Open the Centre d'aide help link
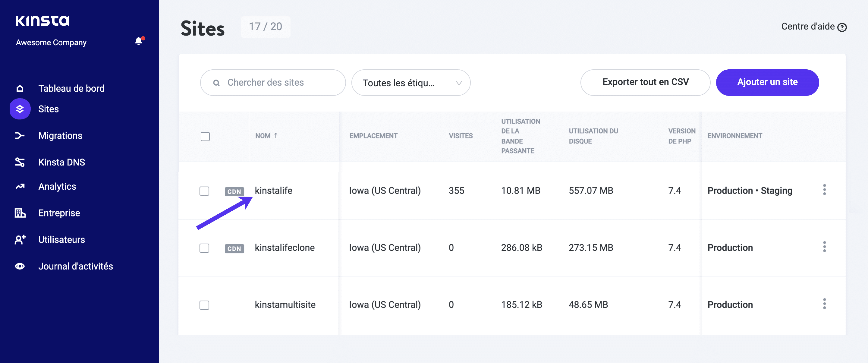This screenshot has width=868, height=363. (x=813, y=26)
